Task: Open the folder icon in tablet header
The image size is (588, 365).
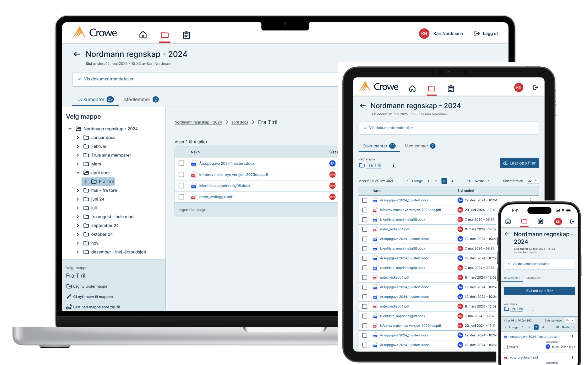Action: click(431, 88)
